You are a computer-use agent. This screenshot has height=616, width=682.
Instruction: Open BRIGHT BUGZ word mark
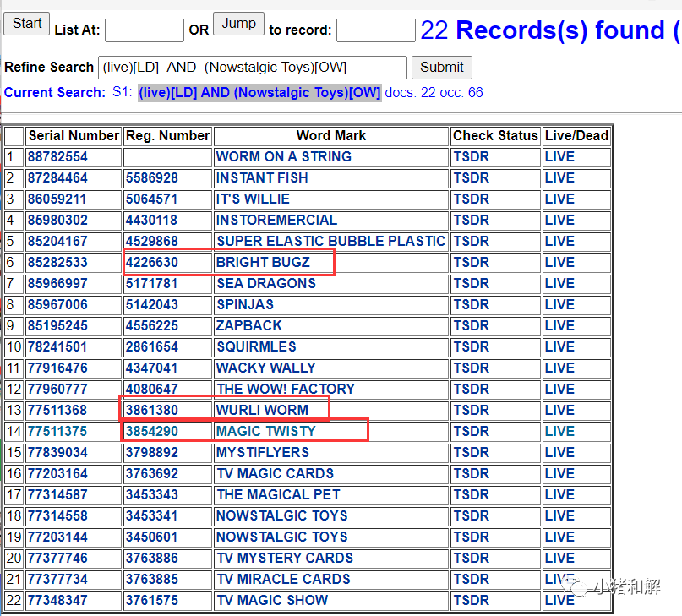click(x=263, y=262)
